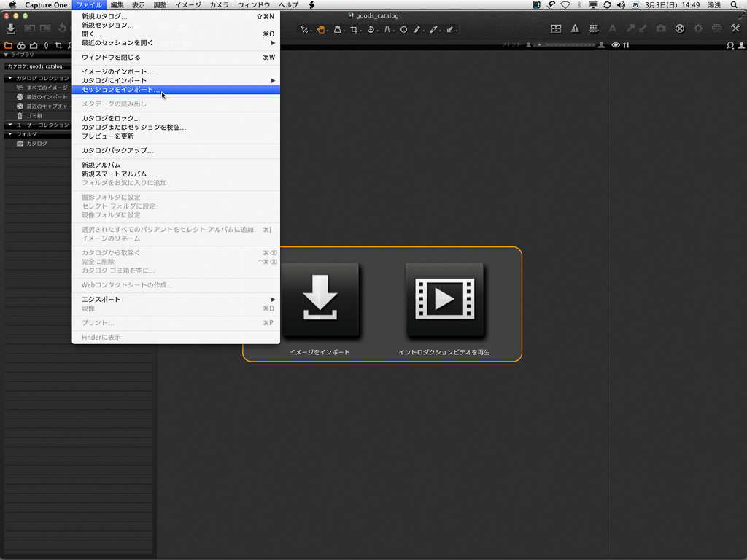Click the large Import Images tile
This screenshot has height=560, width=747.
(x=321, y=300)
